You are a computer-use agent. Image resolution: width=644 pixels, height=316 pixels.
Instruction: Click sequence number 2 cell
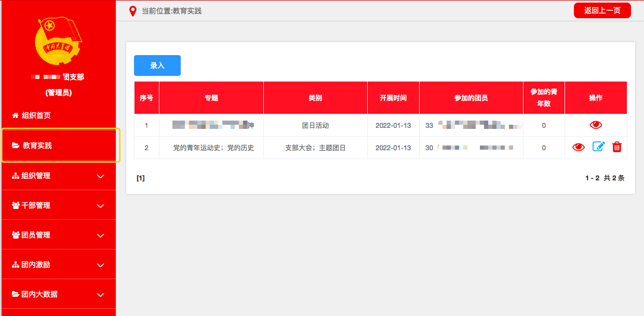pyautogui.click(x=146, y=148)
